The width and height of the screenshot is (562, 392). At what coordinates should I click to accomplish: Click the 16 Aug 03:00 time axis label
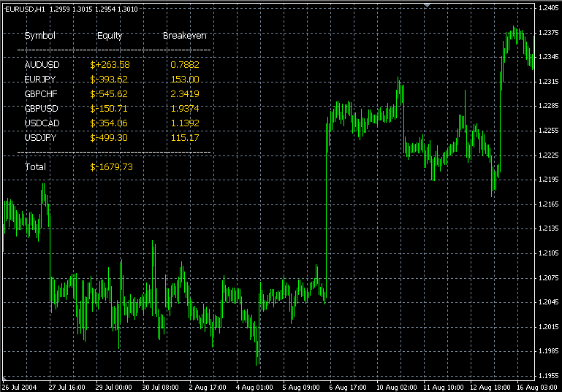(x=537, y=388)
